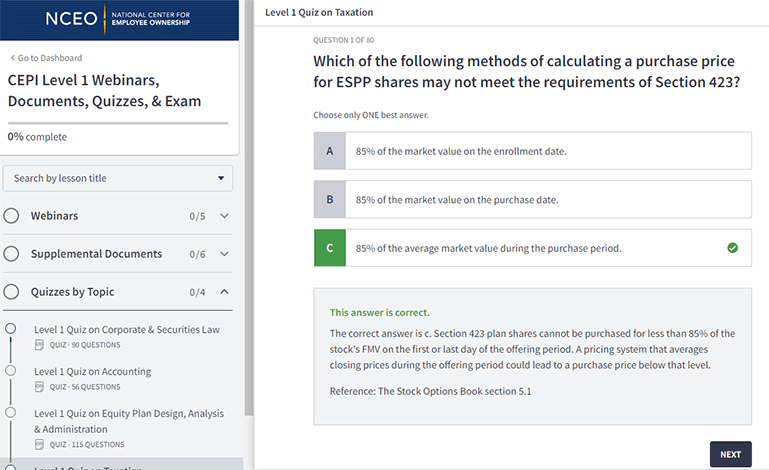The image size is (769, 470).
Task: Select answer A enrollment date option
Action: point(533,151)
